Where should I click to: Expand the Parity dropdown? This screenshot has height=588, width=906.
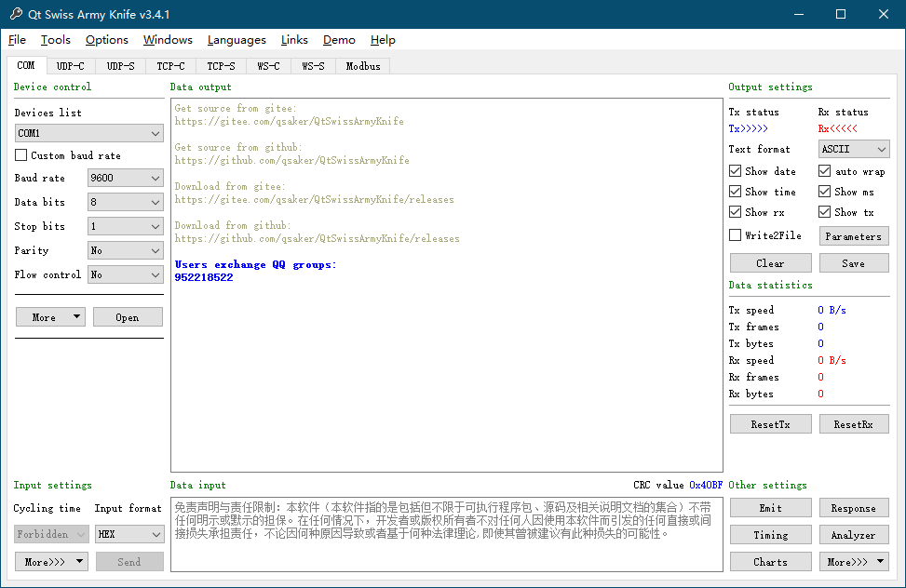point(126,250)
